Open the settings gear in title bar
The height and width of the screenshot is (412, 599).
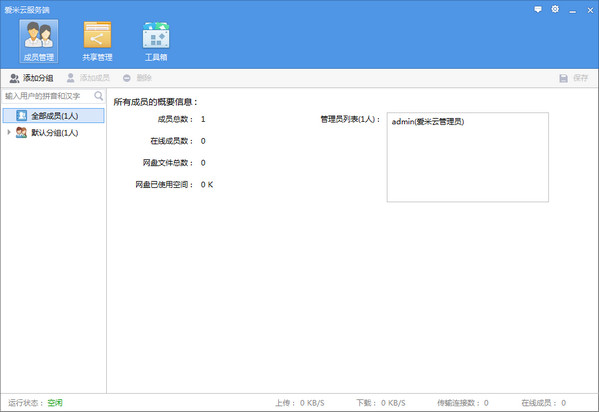tap(555, 9)
